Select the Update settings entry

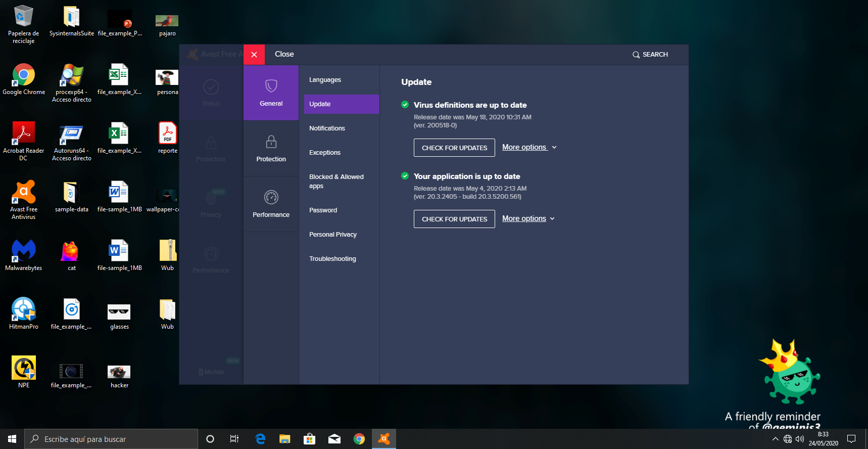click(342, 104)
